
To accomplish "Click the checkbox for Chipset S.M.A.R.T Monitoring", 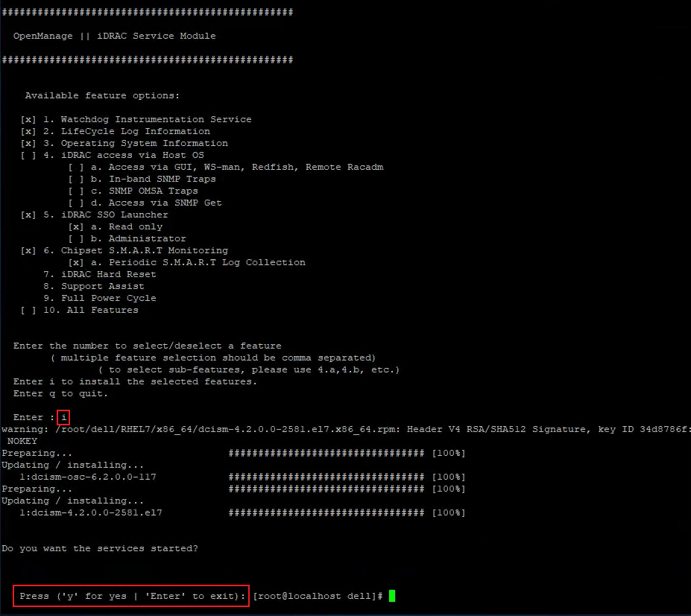I will tap(28, 250).
